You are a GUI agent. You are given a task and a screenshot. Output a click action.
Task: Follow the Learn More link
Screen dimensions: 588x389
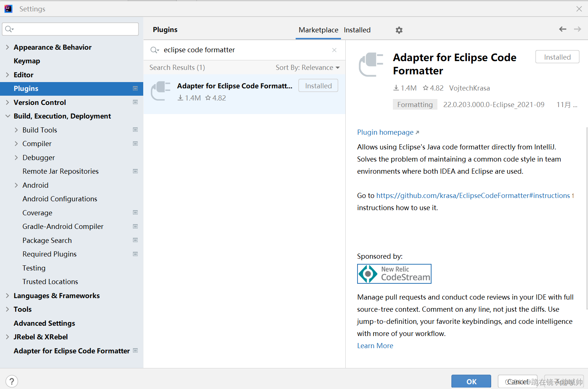tap(375, 346)
